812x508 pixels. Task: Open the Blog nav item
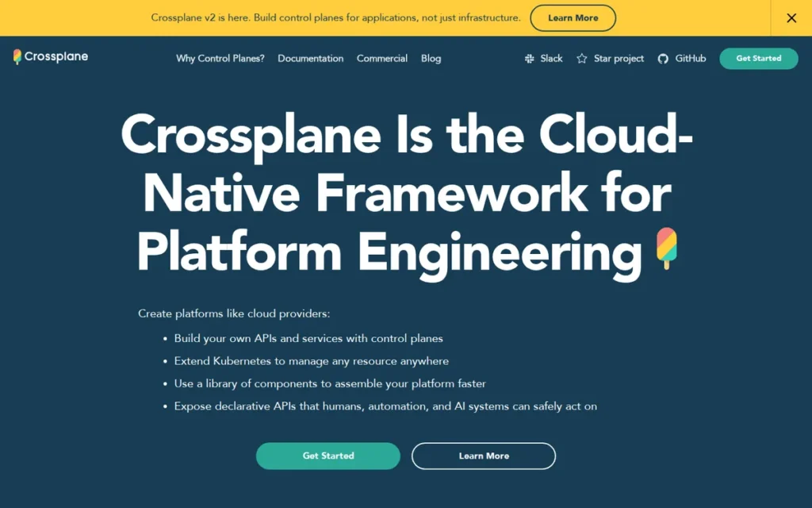(x=431, y=59)
